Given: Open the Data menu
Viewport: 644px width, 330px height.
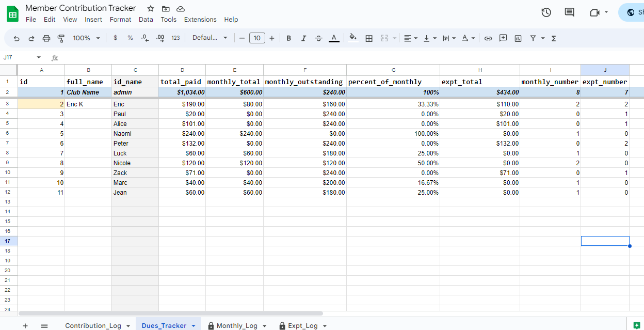Looking at the screenshot, I should 146,20.
